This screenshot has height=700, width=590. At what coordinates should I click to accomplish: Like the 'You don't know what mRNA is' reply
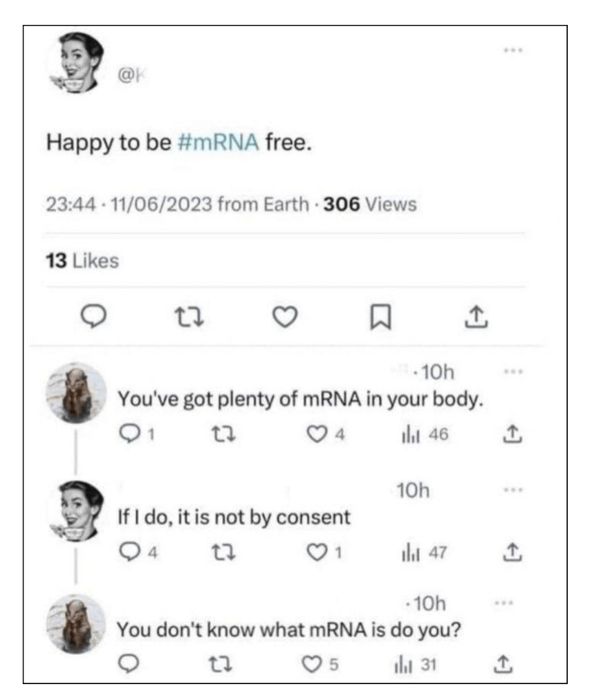pyautogui.click(x=314, y=663)
